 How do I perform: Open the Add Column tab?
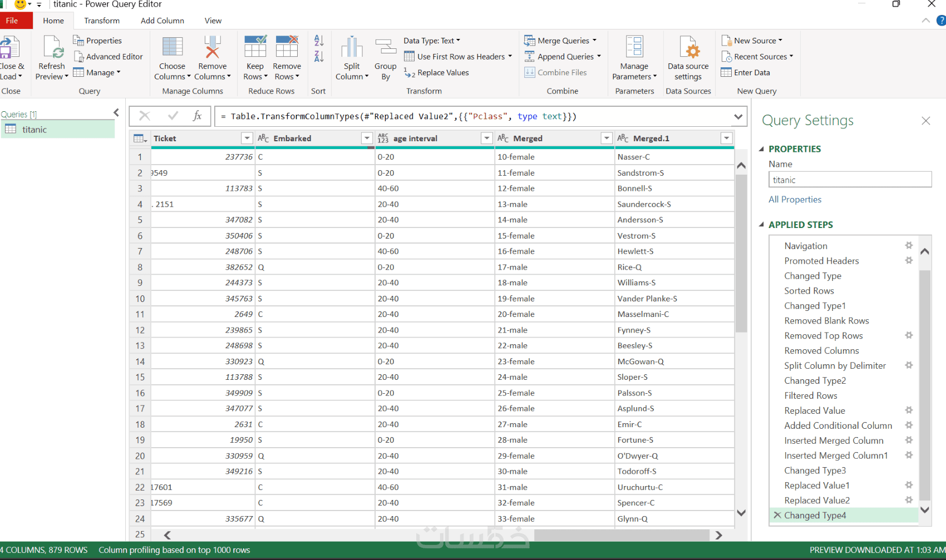162,21
